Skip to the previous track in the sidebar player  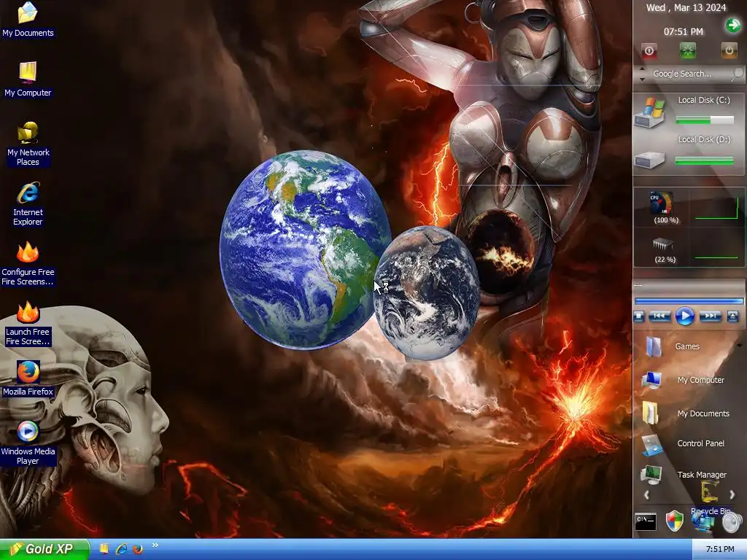pos(659,316)
